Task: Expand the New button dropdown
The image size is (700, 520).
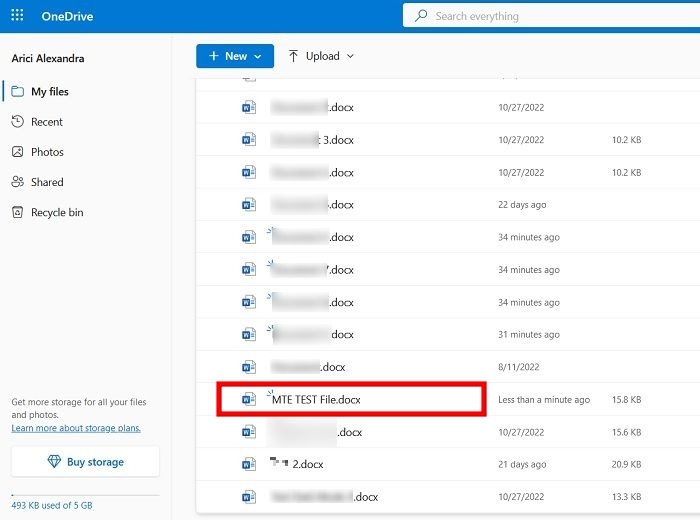Action: pyautogui.click(x=259, y=56)
